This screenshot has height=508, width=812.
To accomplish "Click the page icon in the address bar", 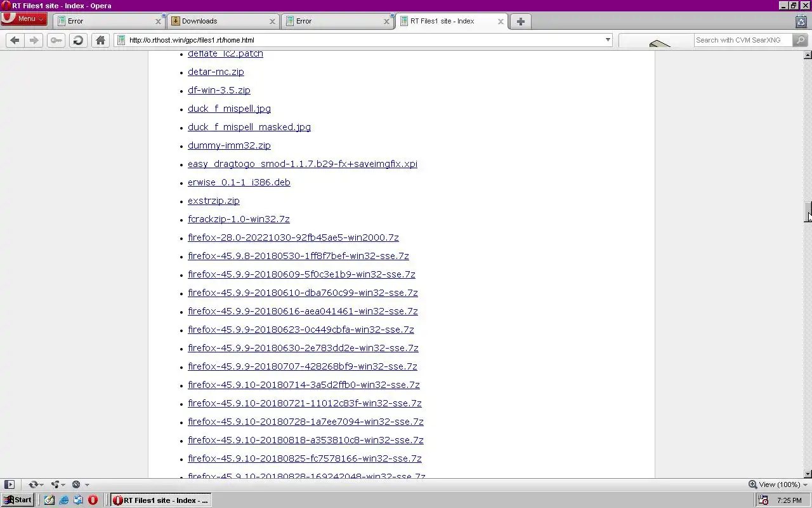I will 121,40.
